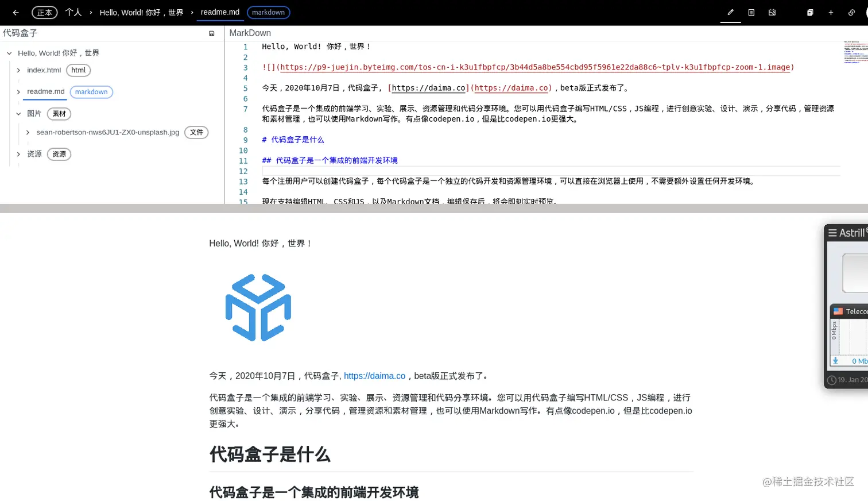Click line number 9 in the editor gutter
The image size is (868, 501).
click(x=245, y=140)
